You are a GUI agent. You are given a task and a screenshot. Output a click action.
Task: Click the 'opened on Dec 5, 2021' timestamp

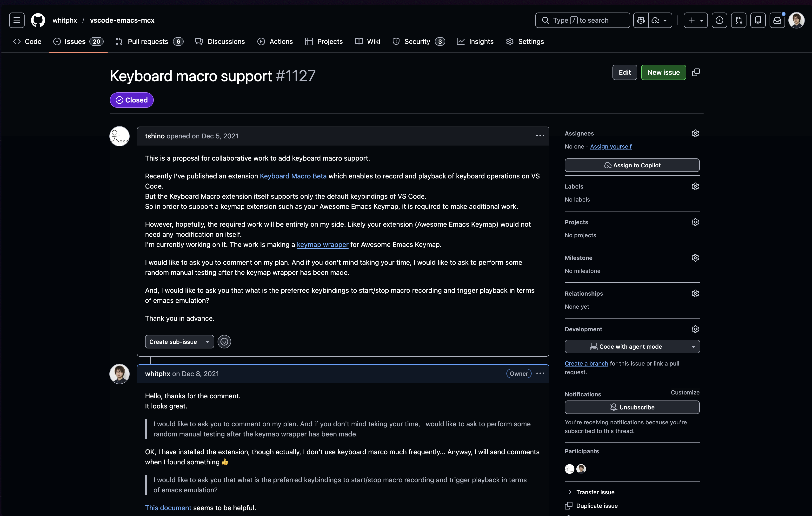pos(203,136)
